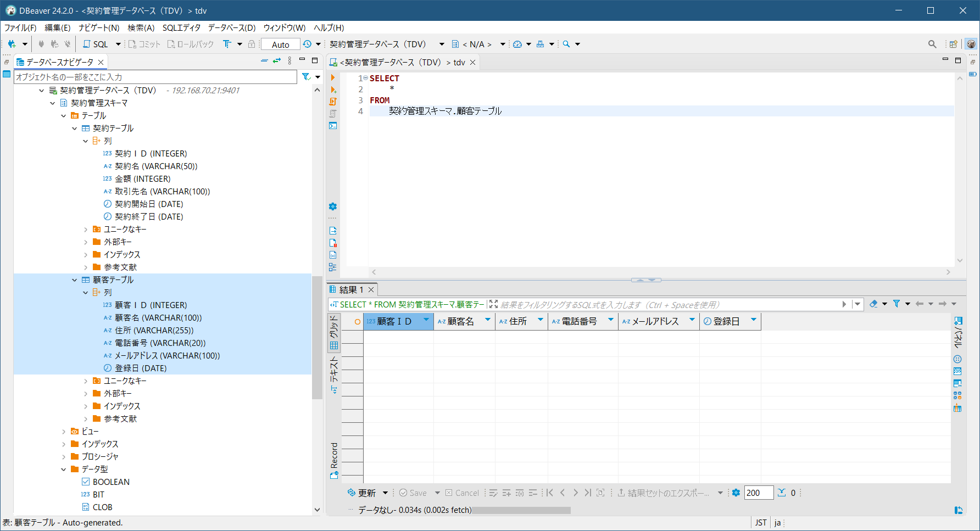This screenshot has height=531, width=980.
Task: Toggle the SQL editor side output panel icon
Action: [333, 267]
